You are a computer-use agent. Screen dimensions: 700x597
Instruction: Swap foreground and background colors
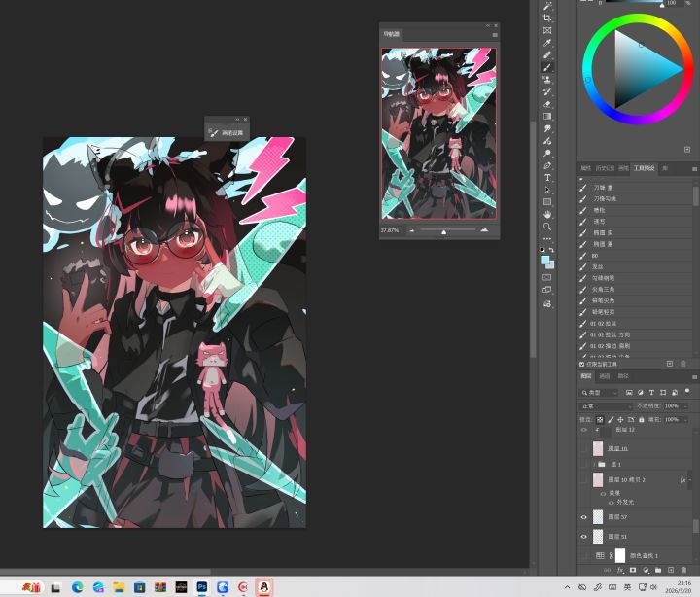pyautogui.click(x=552, y=250)
